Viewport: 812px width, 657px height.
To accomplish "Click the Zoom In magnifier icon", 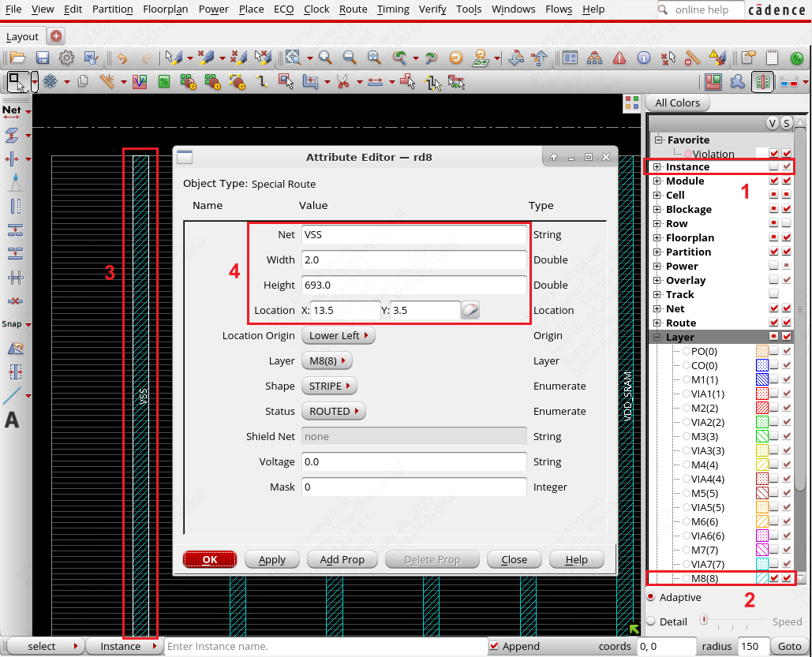I will (324, 58).
